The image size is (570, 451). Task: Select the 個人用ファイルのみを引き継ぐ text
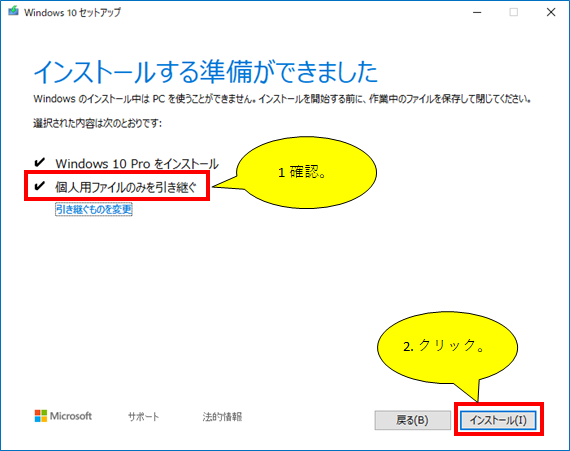(126, 187)
